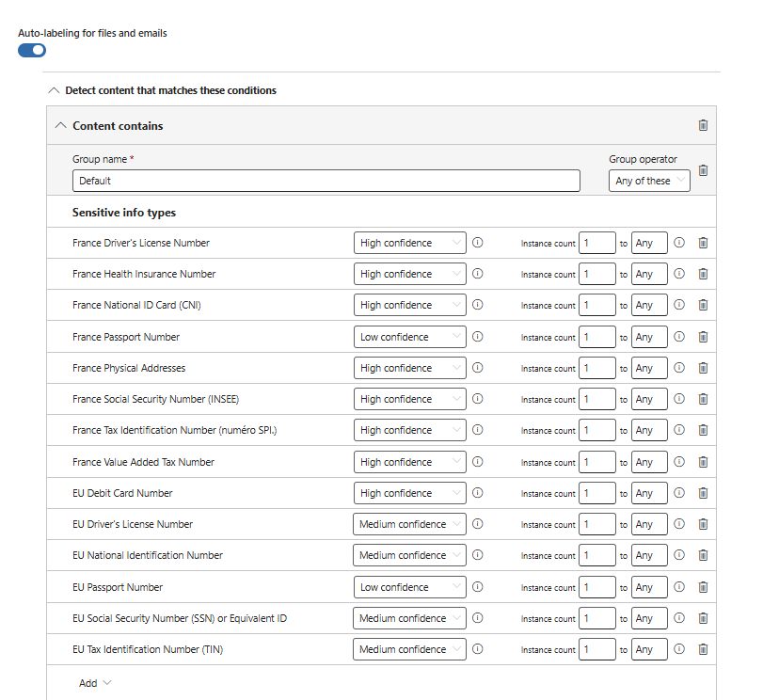Click the maximum 'Any' field for EU Social Security
The height and width of the screenshot is (700, 763).
649,618
